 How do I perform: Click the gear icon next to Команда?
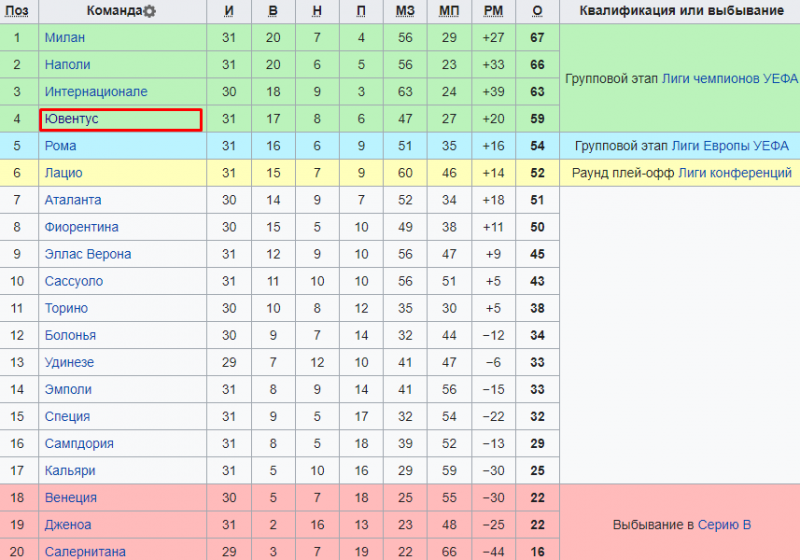point(149,11)
